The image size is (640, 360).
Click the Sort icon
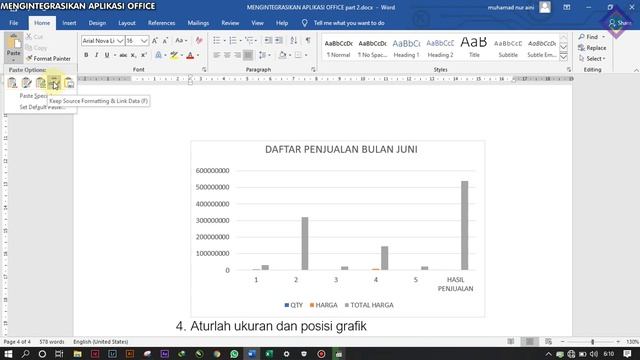coord(293,40)
